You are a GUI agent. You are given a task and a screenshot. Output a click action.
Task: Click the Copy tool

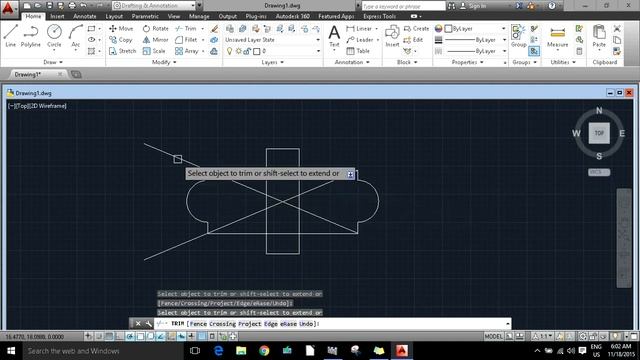(120, 40)
